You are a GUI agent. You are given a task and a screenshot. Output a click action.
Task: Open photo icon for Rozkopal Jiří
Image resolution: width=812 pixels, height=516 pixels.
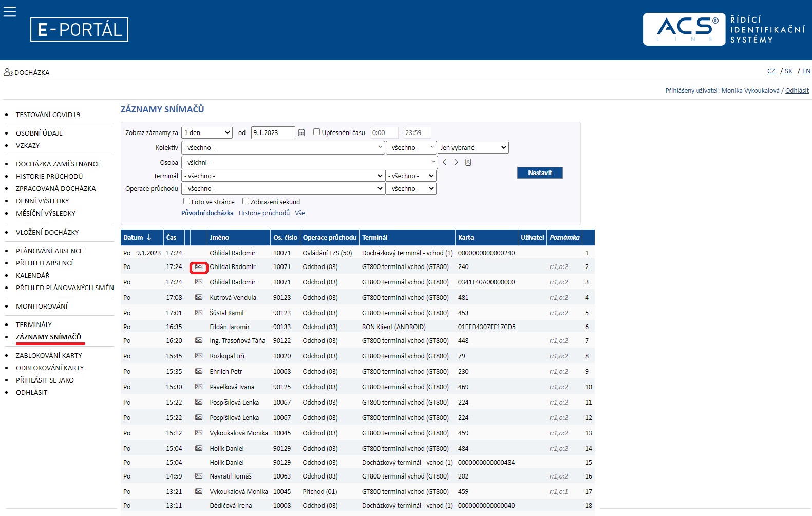[199, 356]
